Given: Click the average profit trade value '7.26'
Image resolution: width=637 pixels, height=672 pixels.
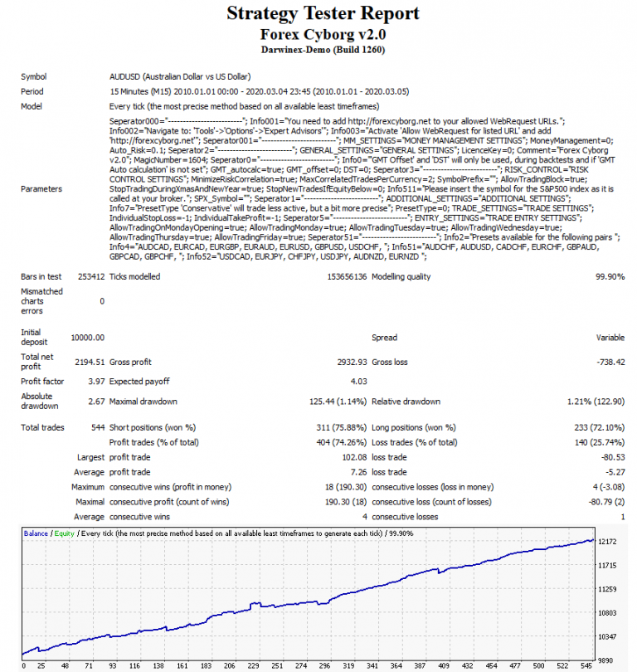Looking at the screenshot, I should 359,472.
